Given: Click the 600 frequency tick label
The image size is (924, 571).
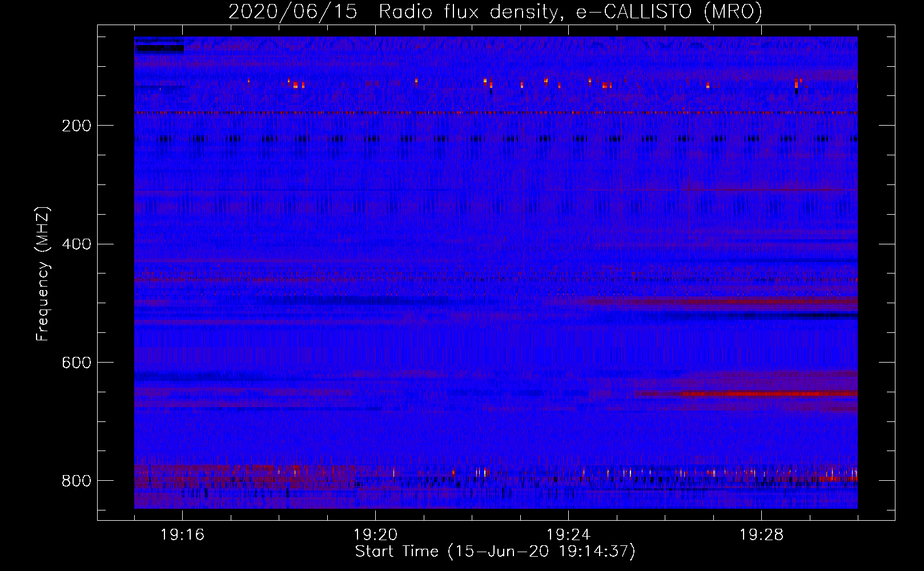Looking at the screenshot, I should tap(77, 363).
